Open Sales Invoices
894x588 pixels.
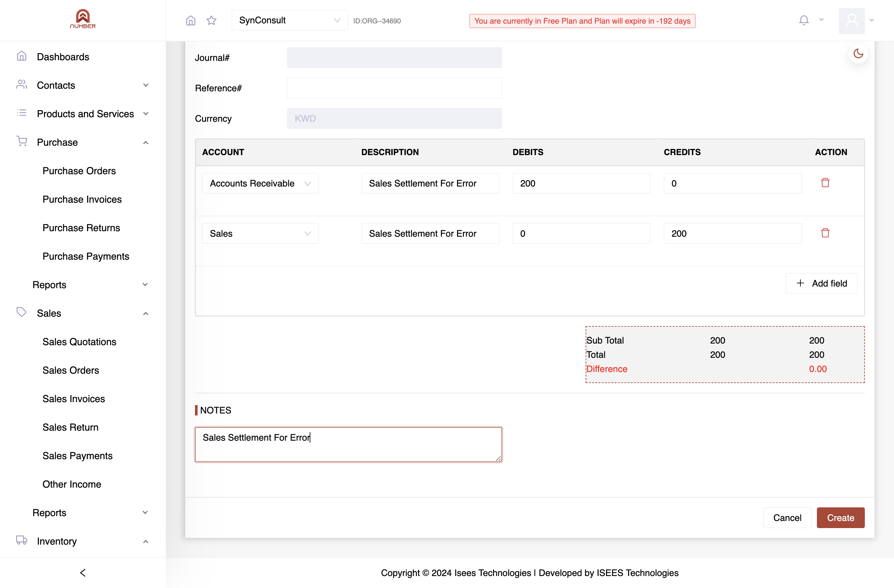click(74, 399)
